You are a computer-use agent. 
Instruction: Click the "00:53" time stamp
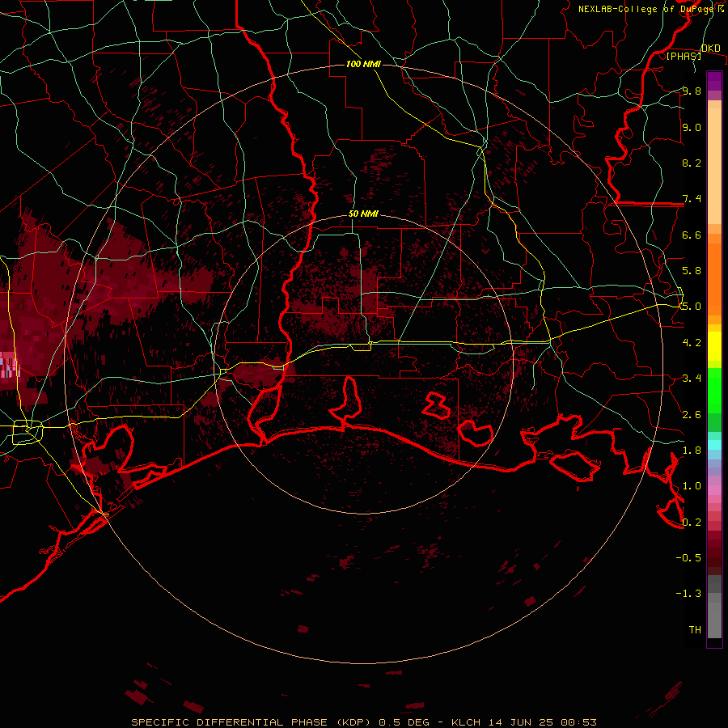pos(578,722)
